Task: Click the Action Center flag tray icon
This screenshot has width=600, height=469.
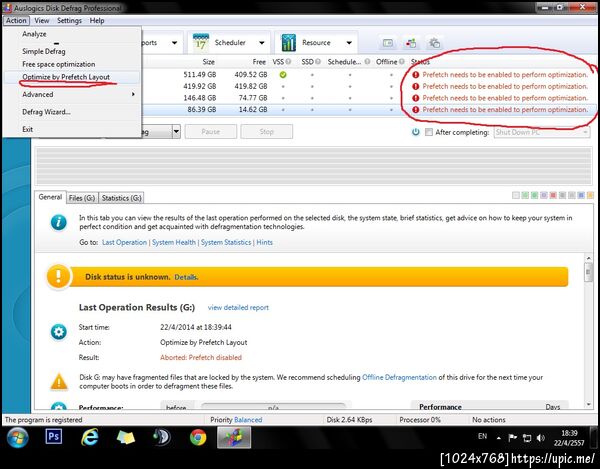Action: tap(512, 438)
